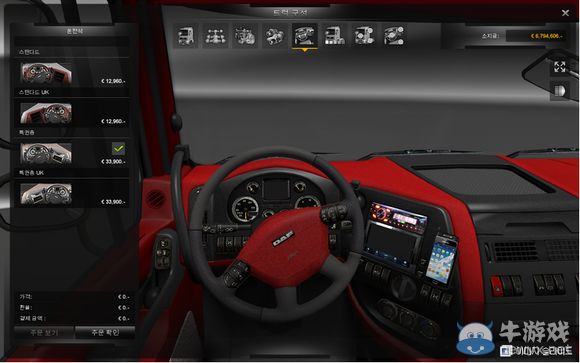
Task: Select the highlighted interior dashboard icon
Action: tap(304, 36)
